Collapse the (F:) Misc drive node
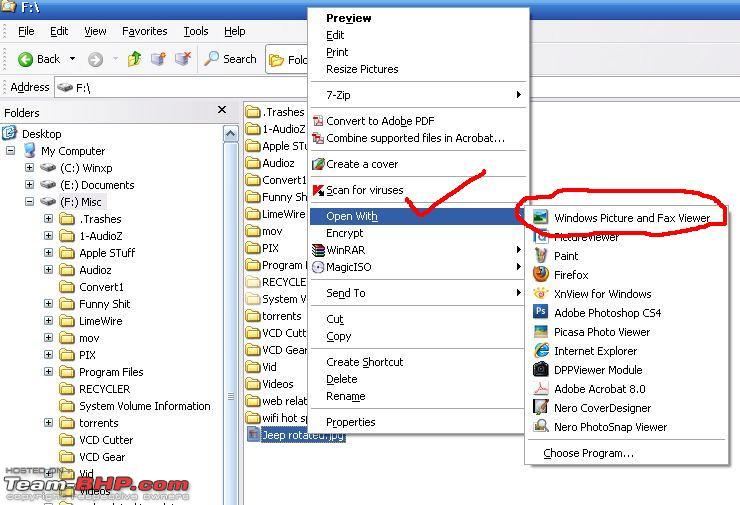 [29, 202]
